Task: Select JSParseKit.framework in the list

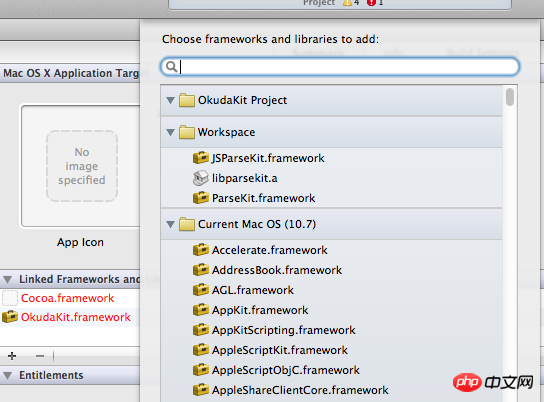Action: [x=331, y=158]
